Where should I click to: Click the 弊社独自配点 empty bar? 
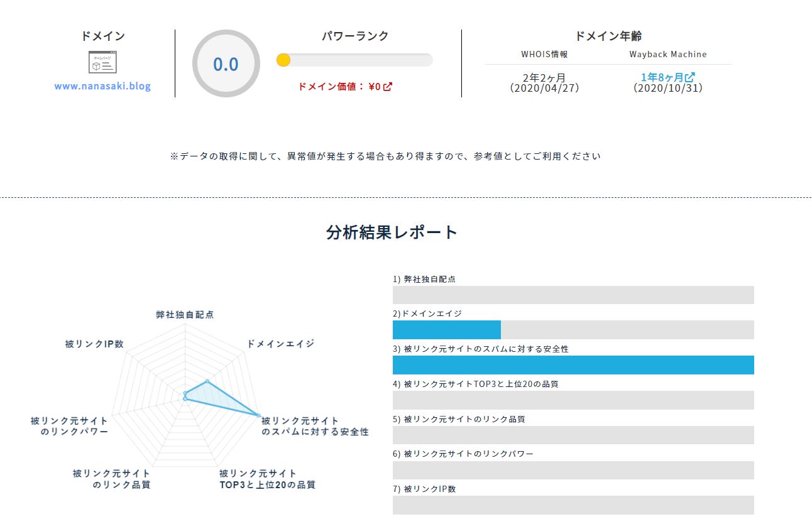573,295
